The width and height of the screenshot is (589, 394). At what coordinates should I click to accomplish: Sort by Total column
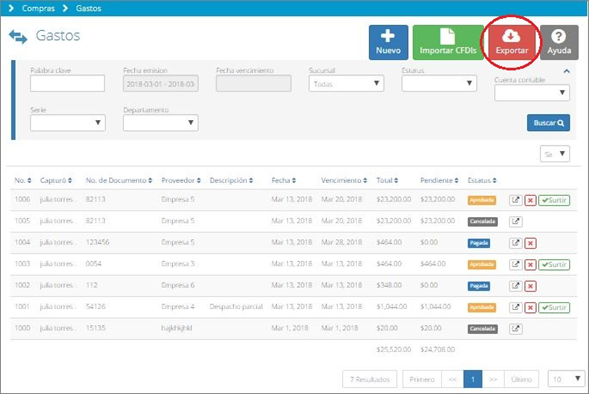[x=387, y=180]
